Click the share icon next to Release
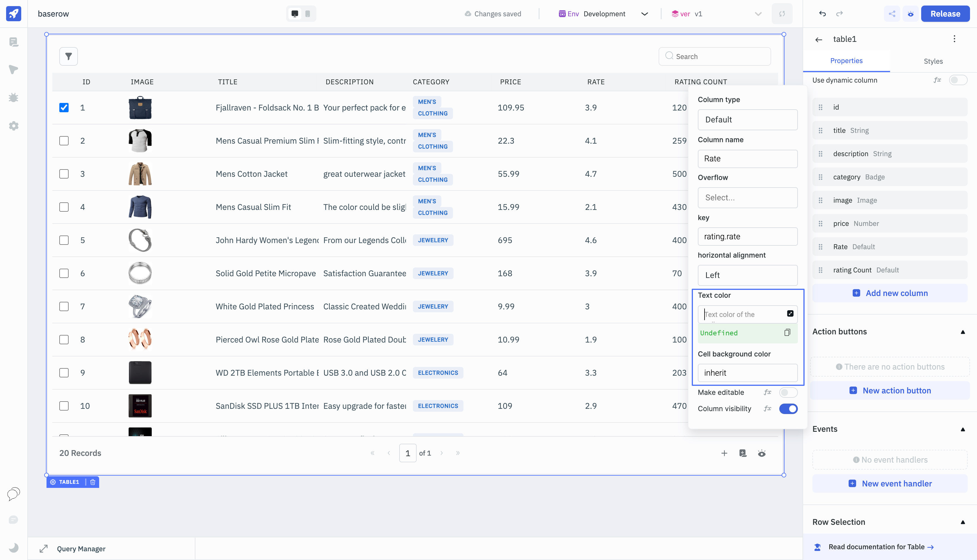 (892, 14)
